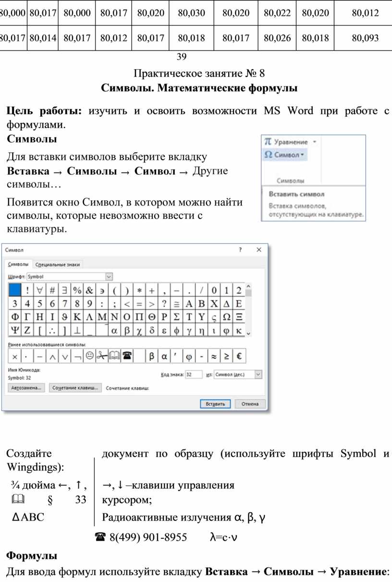Select the open book recently used symbol
Viewport: 392px width, 582px height.
click(x=114, y=356)
